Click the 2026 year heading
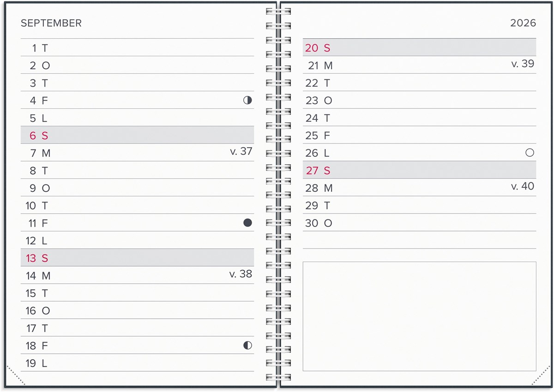The image size is (554, 392). pyautogui.click(x=523, y=23)
